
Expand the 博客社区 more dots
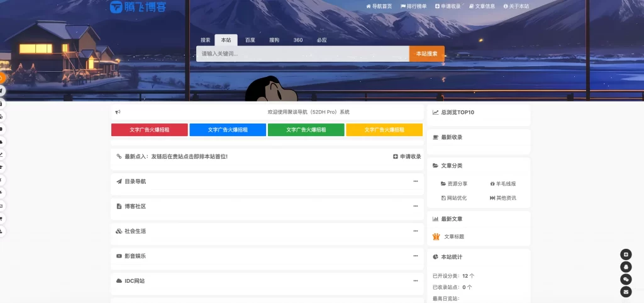click(x=416, y=206)
